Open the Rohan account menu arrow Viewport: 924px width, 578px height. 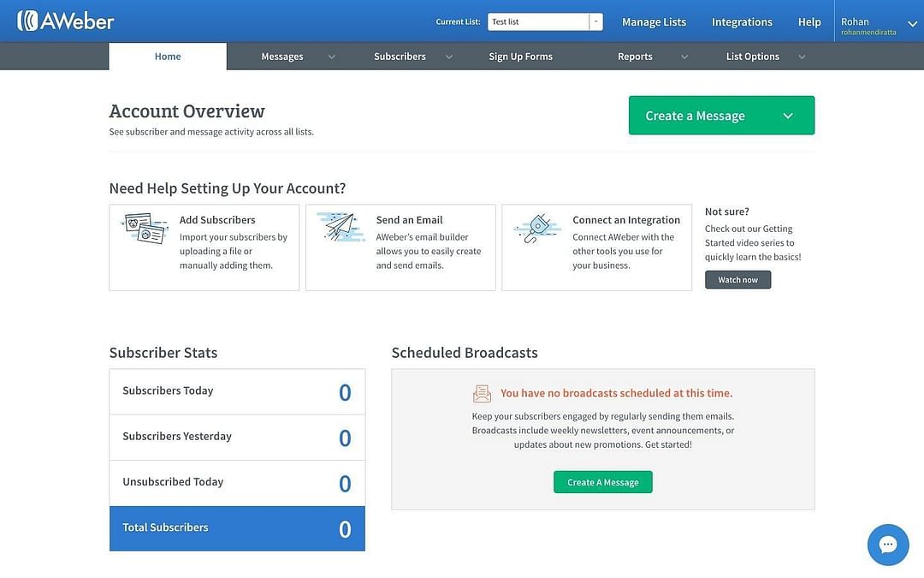coord(912,24)
